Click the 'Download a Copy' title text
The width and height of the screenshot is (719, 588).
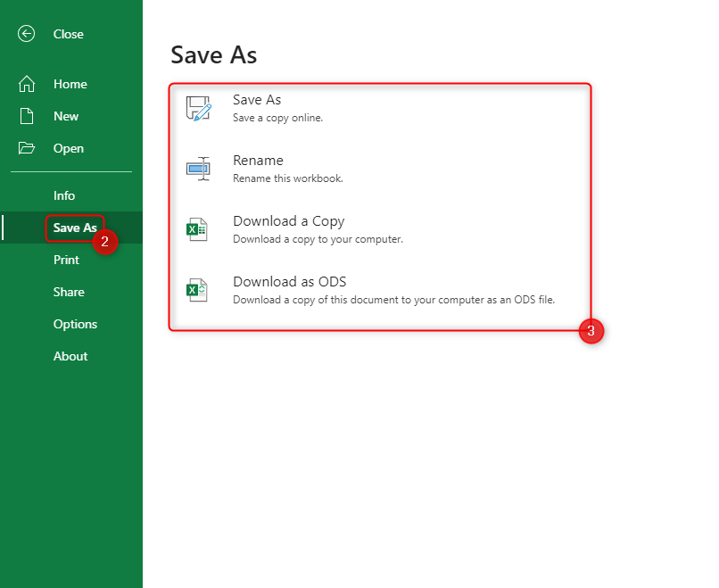(x=288, y=221)
